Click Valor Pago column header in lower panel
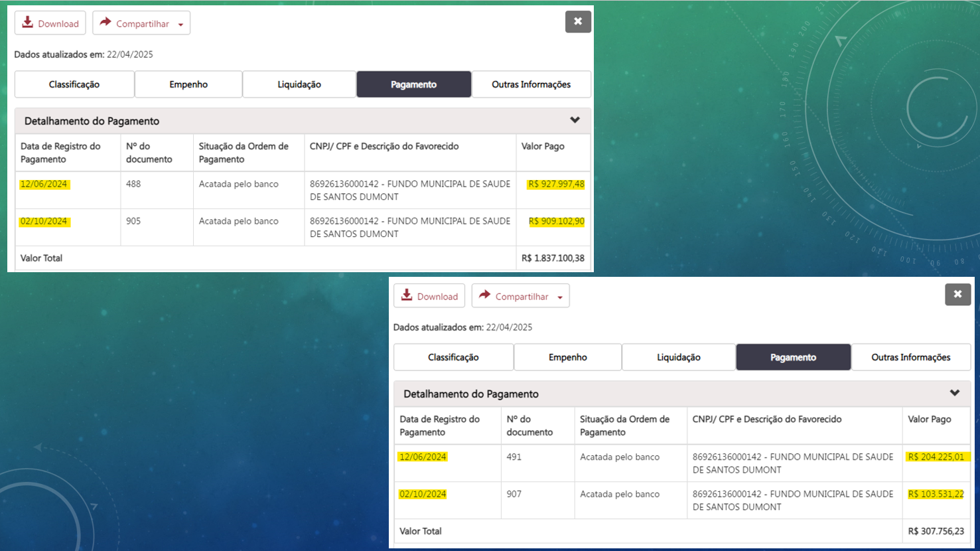Screen dimensions: 980x551 coord(930,419)
